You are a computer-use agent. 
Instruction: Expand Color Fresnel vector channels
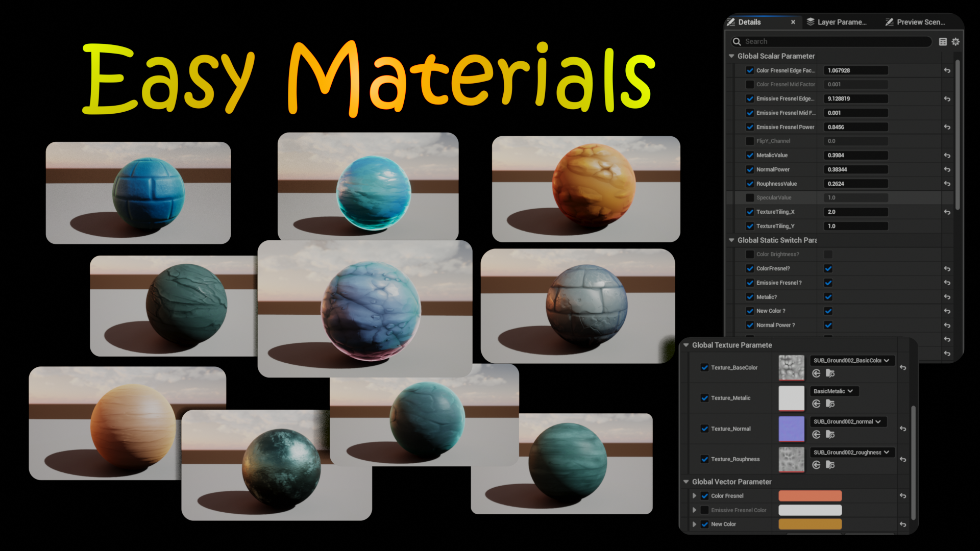[694, 496]
